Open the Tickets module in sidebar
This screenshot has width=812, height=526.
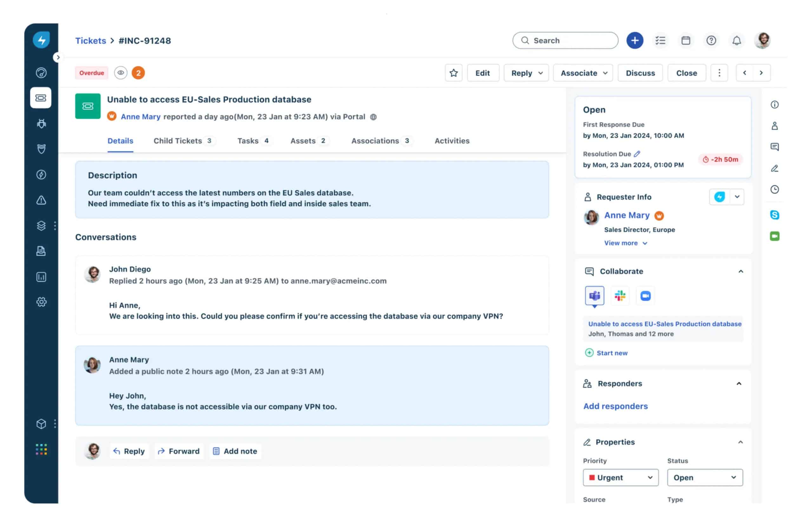41,98
